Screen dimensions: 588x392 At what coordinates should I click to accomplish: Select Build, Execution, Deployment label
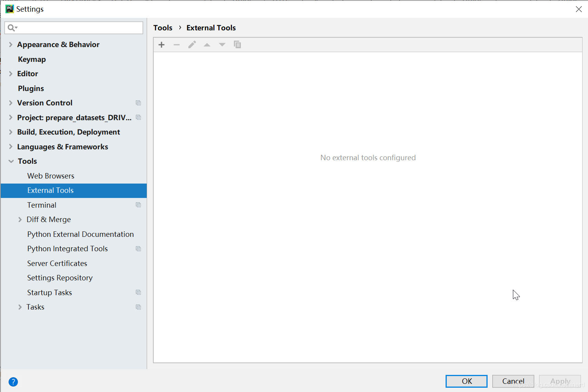[x=68, y=132]
